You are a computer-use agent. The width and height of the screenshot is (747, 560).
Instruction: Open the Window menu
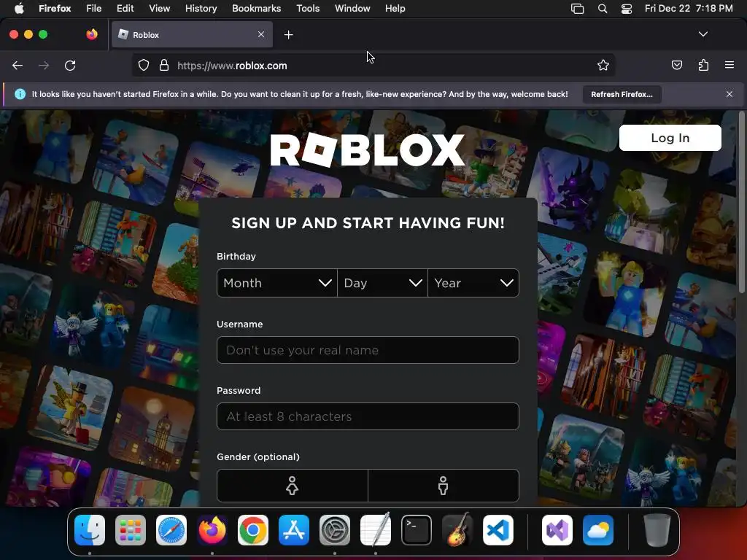[x=352, y=9]
